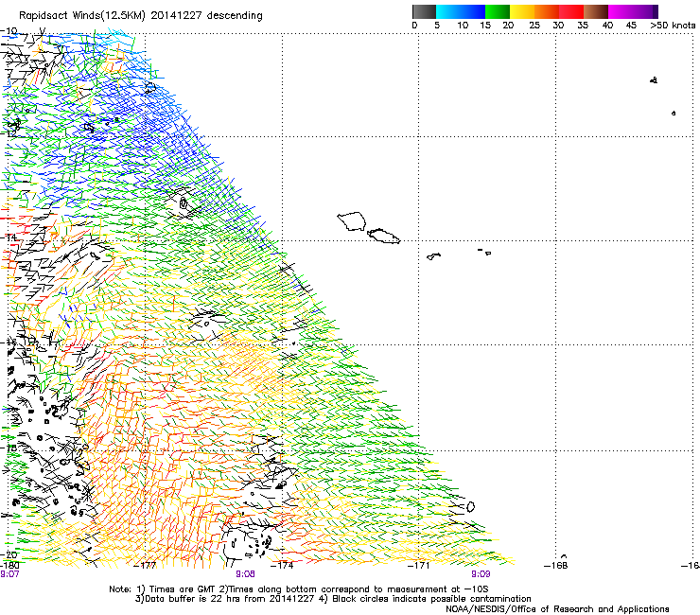Click the magenta-purple 40–50 knots legend segment

633,11
